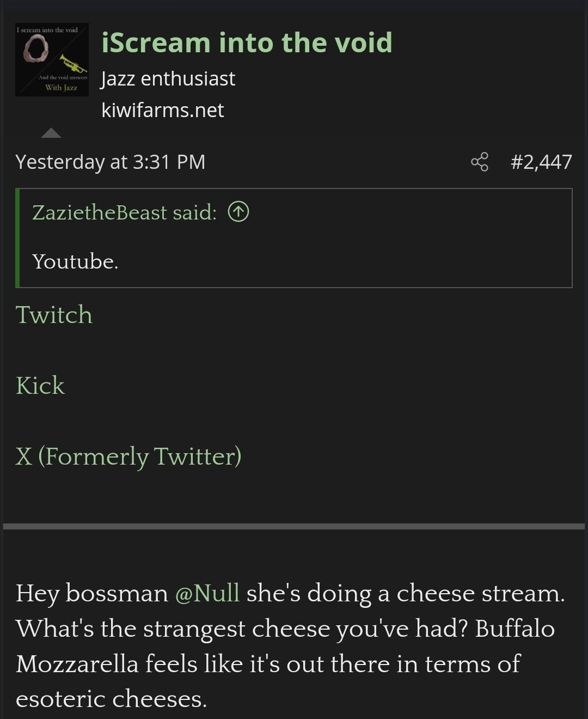Click the ZazietheBeast said quote attribution
588x719 pixels.
point(124,212)
